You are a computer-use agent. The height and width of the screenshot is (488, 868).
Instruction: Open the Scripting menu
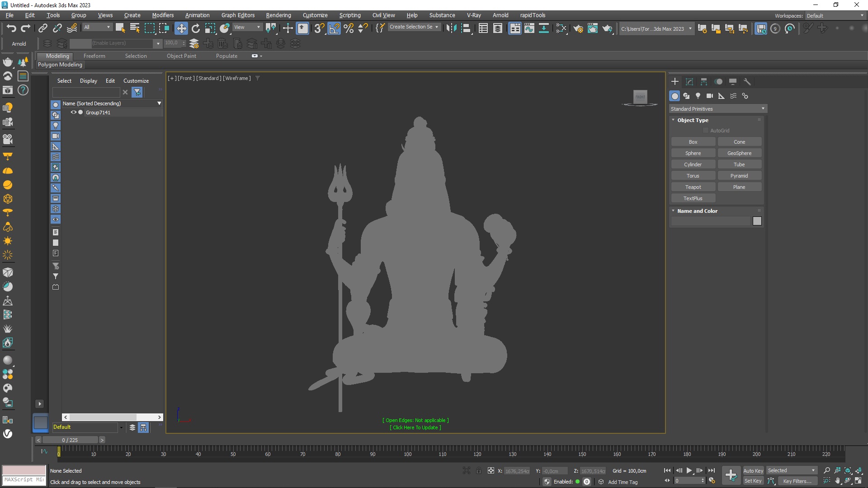click(350, 15)
